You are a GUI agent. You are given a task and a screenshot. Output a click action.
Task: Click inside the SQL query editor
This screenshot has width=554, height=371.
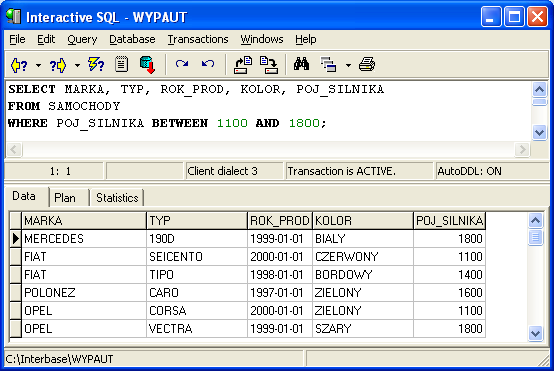click(269, 111)
